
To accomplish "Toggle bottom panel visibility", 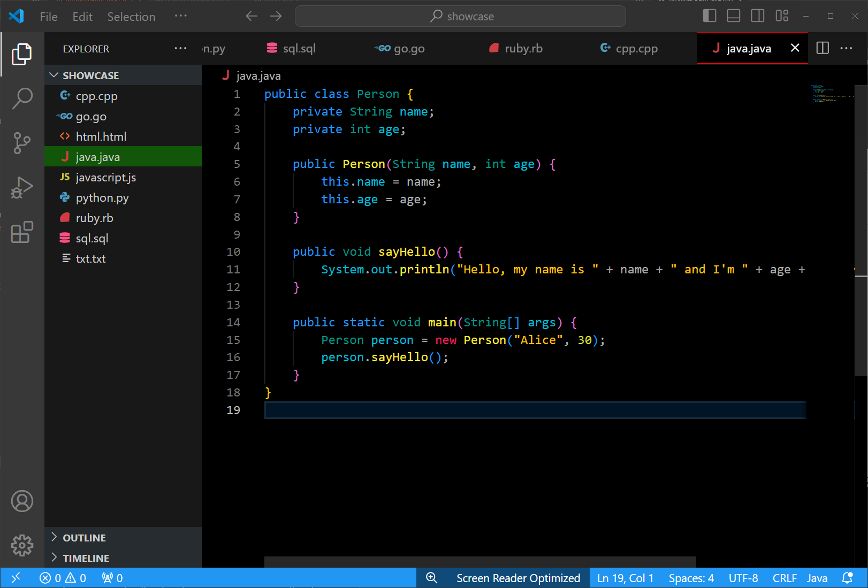I will [x=734, y=16].
